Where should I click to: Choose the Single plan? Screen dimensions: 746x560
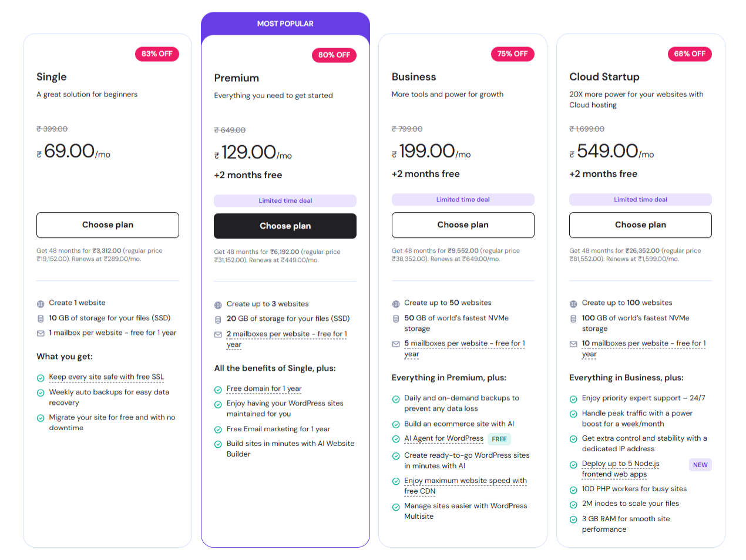107,225
